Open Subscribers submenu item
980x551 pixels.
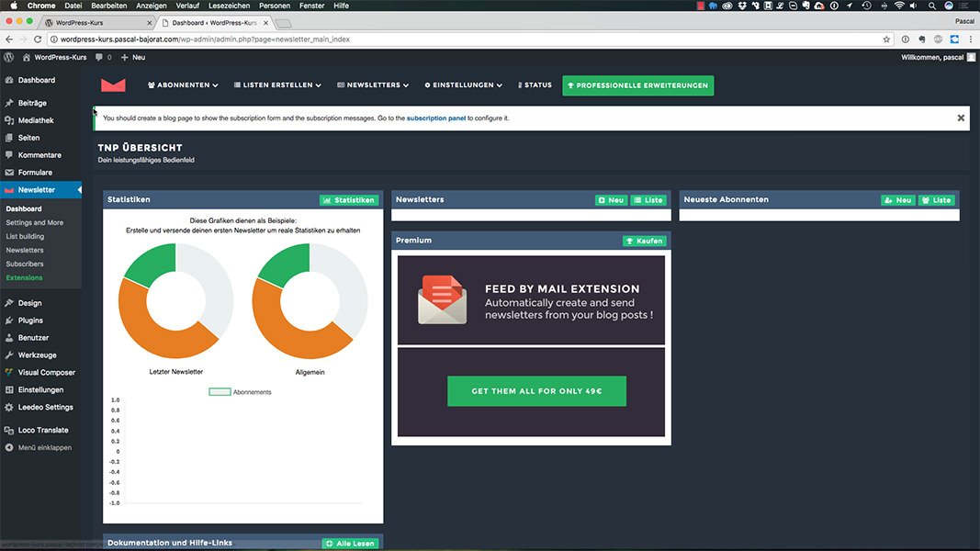coord(25,264)
